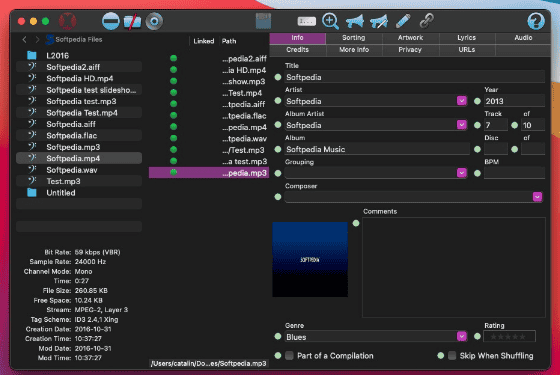The width and height of the screenshot is (560, 375).
Task: Click into the BPM input field
Action: 514,173
